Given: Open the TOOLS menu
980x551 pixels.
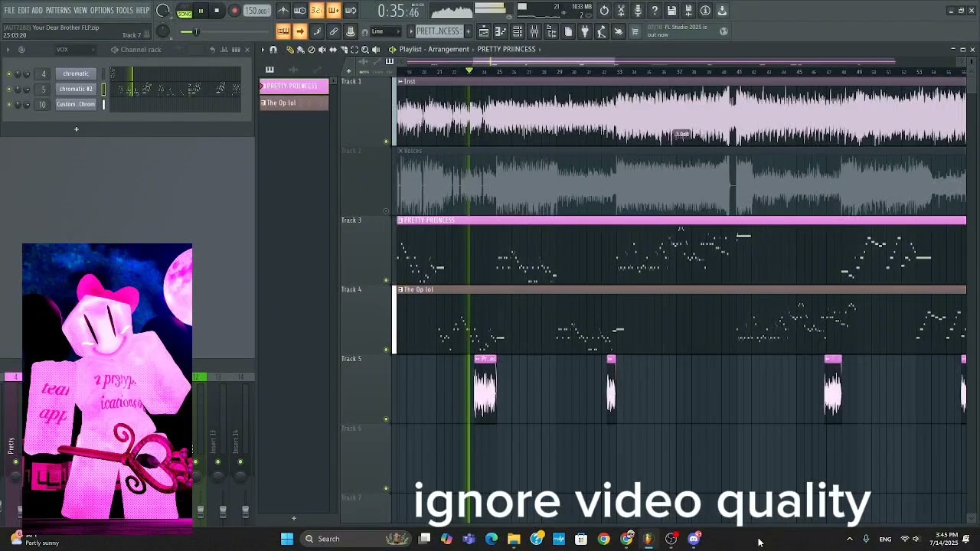Looking at the screenshot, I should 124,11.
